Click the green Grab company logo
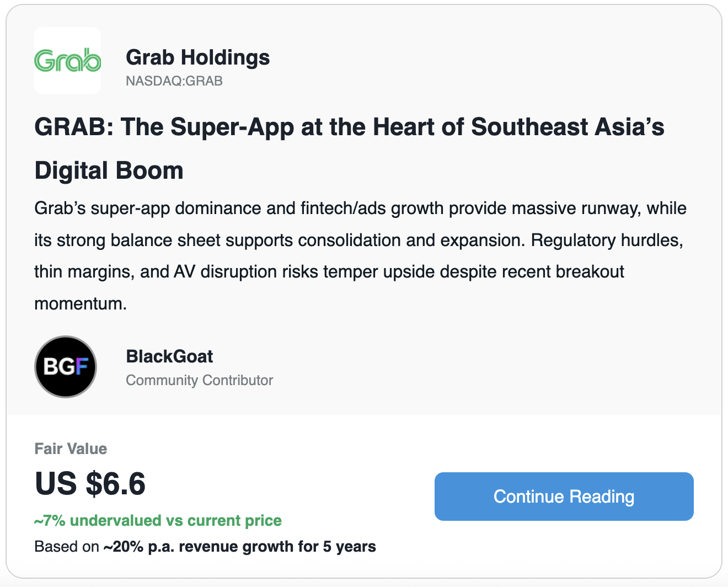Screen dimensions: 728x587 [67, 60]
